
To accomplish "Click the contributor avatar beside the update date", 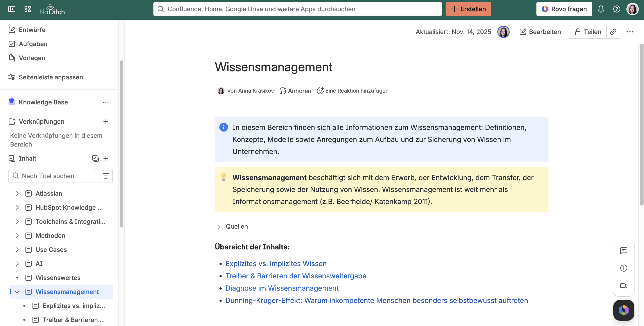I will click(x=503, y=32).
